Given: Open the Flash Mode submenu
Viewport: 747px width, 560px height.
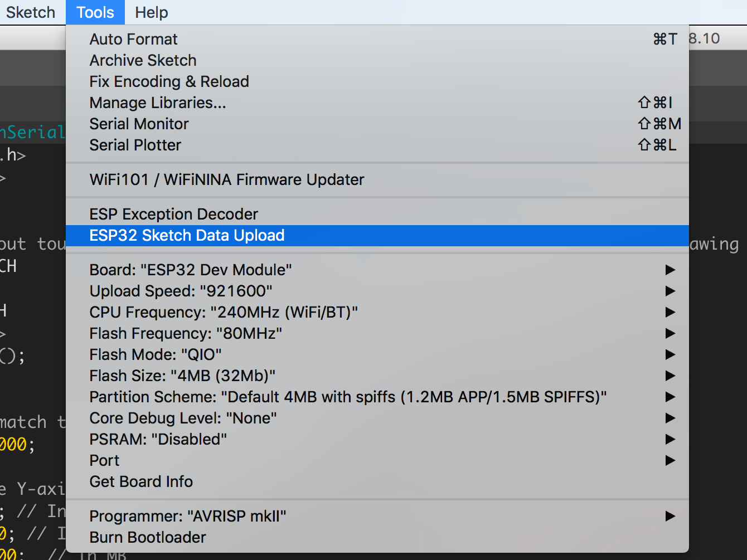Looking at the screenshot, I should (x=670, y=354).
